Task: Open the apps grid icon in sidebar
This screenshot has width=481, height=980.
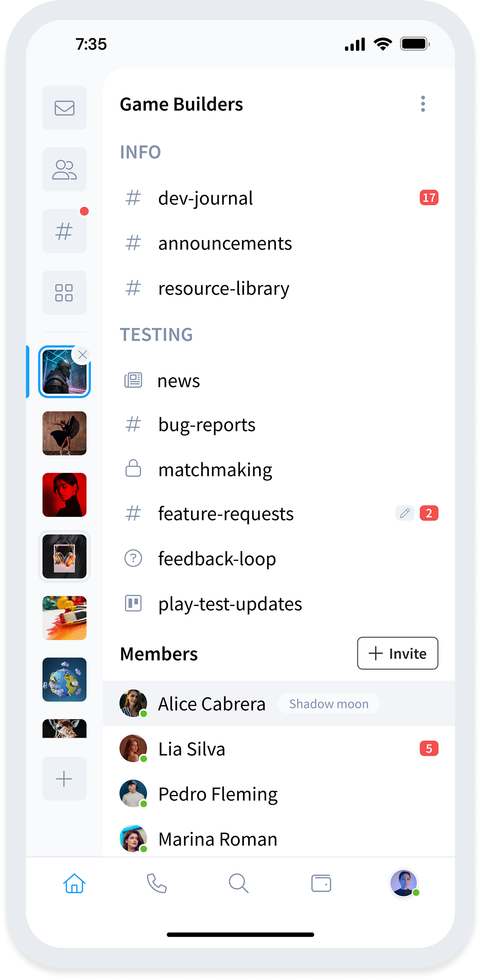Action: coord(64,292)
